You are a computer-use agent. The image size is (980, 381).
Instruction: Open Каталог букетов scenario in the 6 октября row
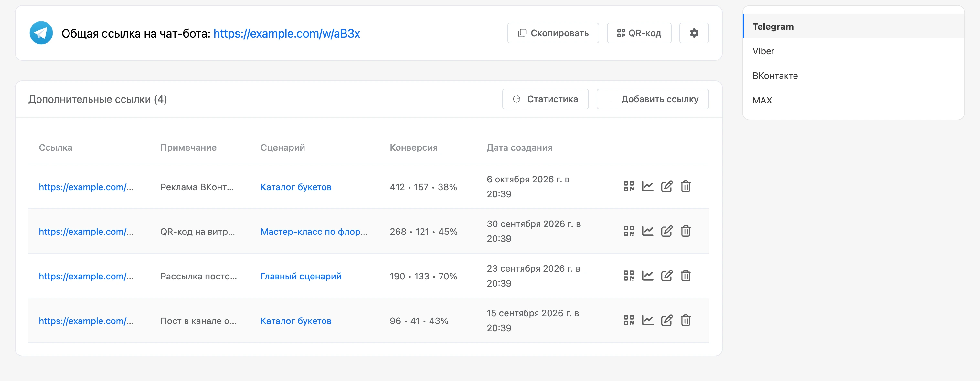click(x=296, y=187)
